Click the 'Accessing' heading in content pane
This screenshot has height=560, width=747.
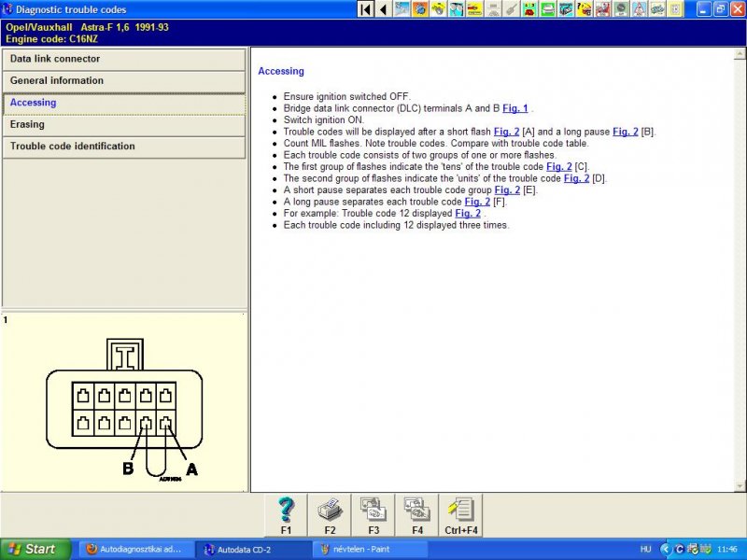(x=281, y=72)
